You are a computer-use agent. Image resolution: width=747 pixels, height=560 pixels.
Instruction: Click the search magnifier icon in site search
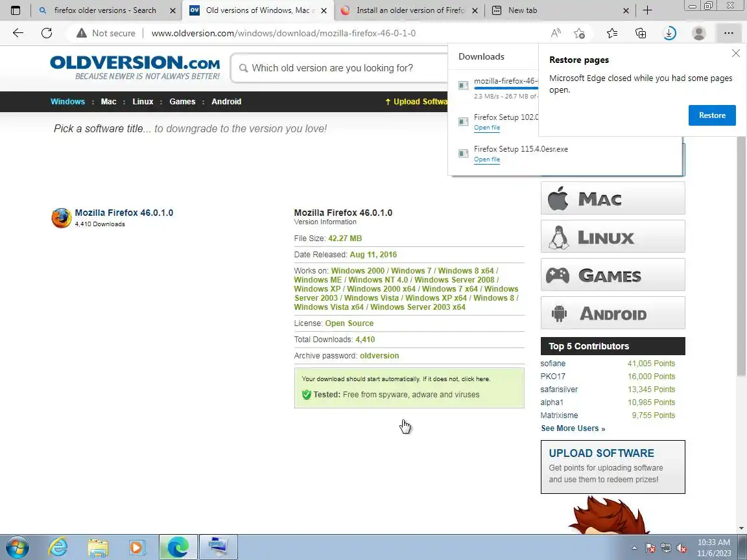(243, 68)
